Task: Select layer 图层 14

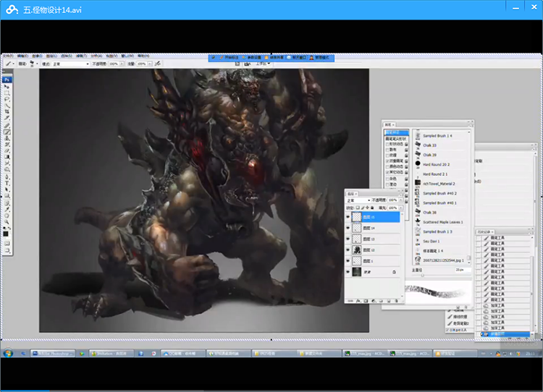Action: pyautogui.click(x=376, y=228)
